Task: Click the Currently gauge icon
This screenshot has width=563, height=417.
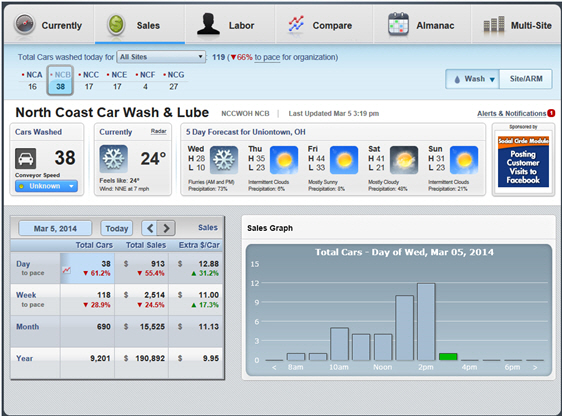Action: point(24,24)
